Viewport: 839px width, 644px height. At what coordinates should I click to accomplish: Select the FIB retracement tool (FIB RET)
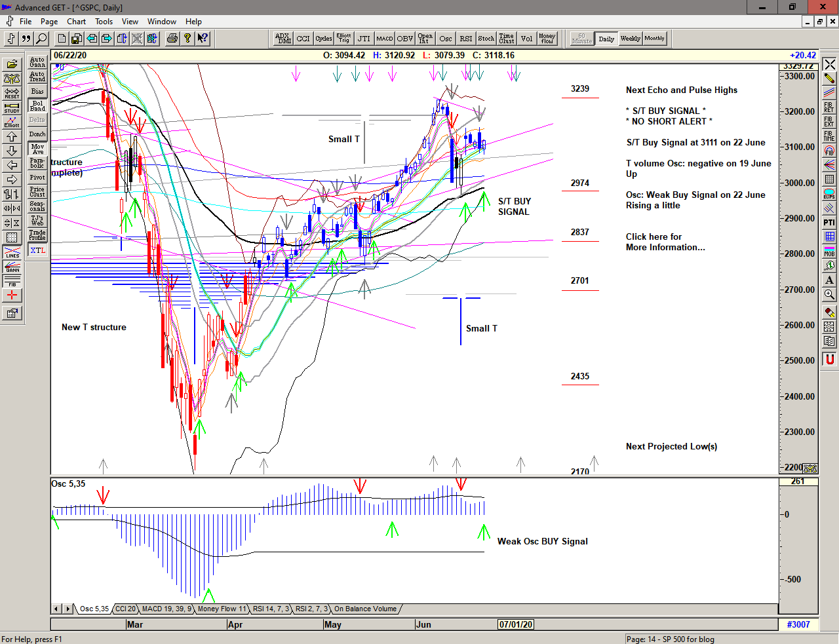[x=829, y=107]
